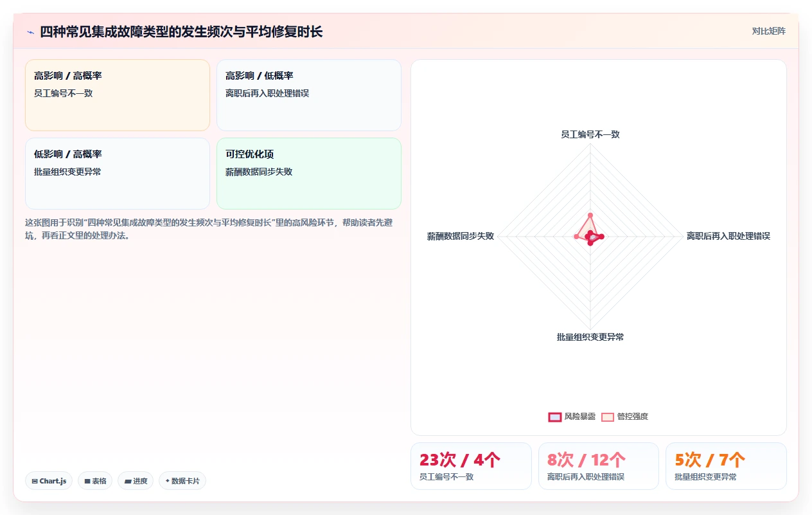Click 离职后再入职处理错误 text in top-right matrix card
The width and height of the screenshot is (812, 515).
(267, 93)
